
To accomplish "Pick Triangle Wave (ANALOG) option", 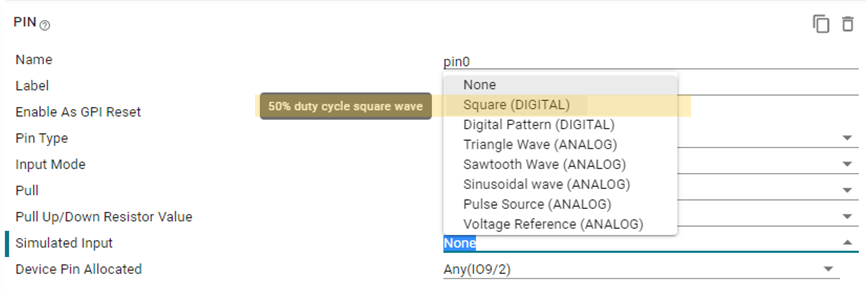I will (x=540, y=144).
